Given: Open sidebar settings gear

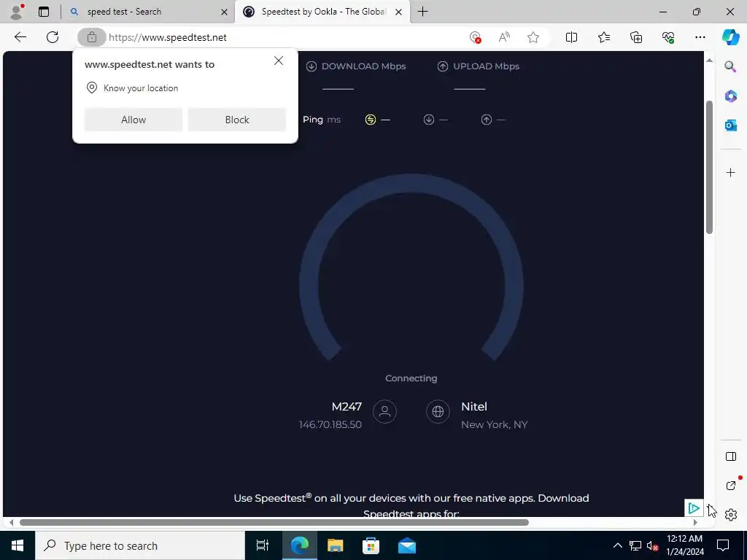Looking at the screenshot, I should (730, 515).
